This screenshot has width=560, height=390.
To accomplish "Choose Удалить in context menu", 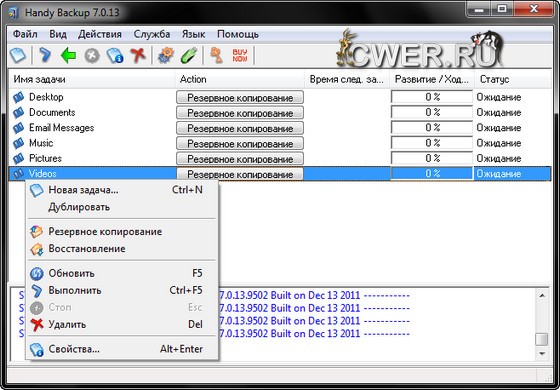I will coord(122,324).
